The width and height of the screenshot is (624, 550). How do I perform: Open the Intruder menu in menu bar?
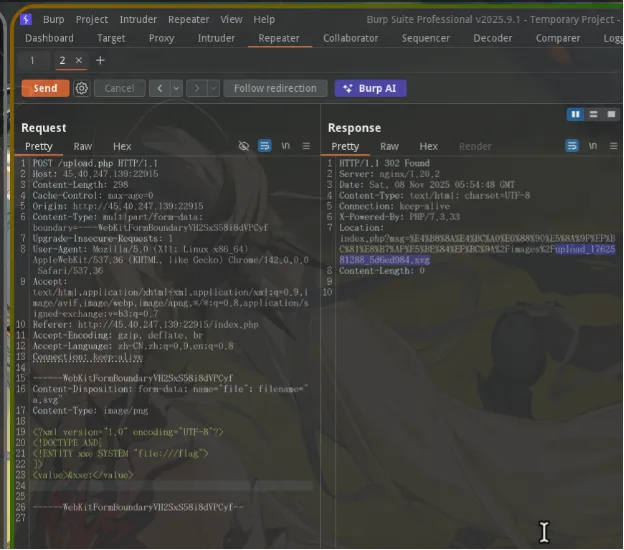click(138, 19)
